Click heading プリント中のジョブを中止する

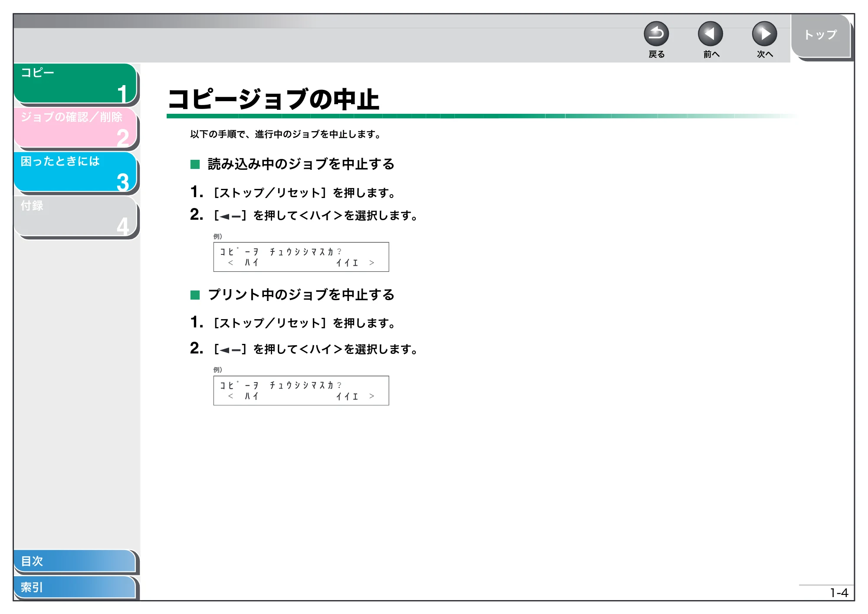(x=301, y=295)
